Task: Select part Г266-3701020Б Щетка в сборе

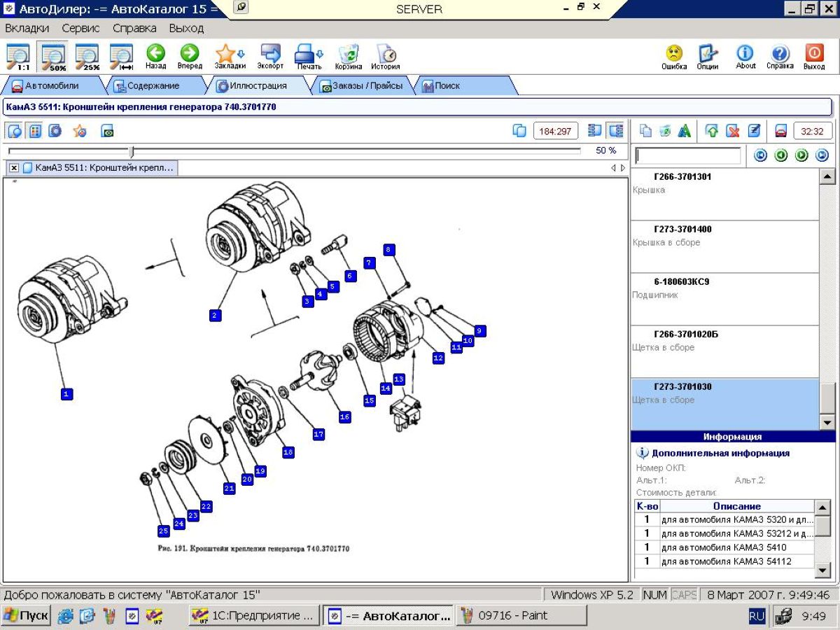Action: coord(724,352)
